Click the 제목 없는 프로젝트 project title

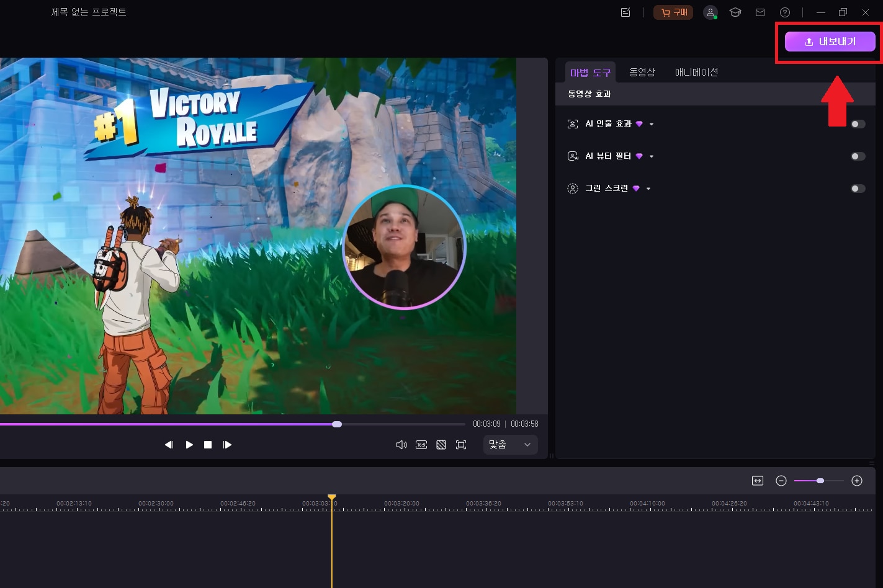(x=89, y=12)
